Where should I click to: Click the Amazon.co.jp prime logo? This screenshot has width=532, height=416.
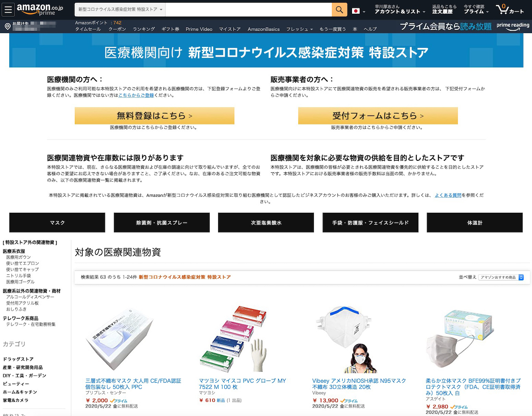40,10
